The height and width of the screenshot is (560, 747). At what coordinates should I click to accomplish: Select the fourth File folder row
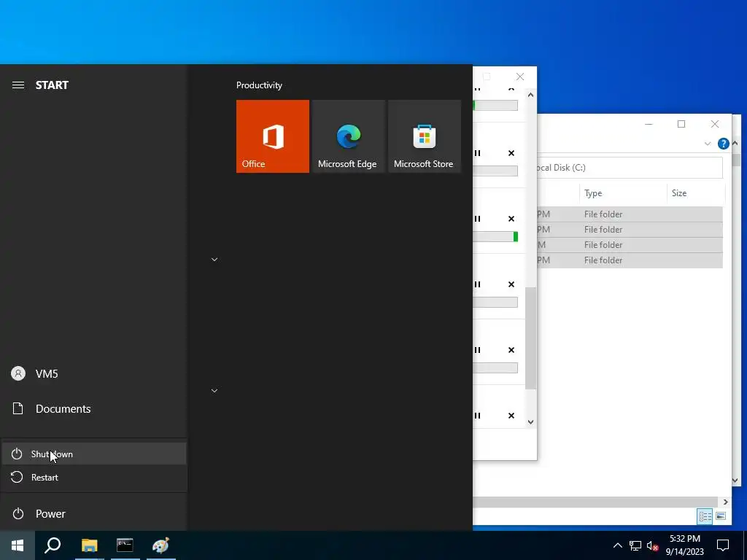(630, 260)
